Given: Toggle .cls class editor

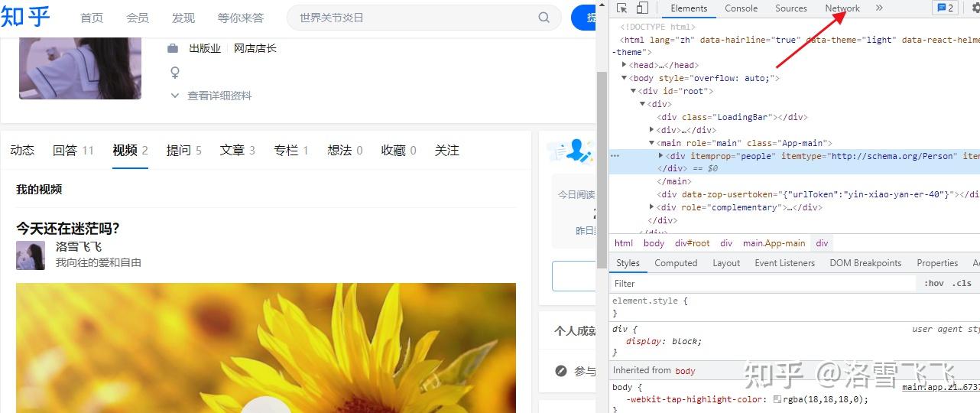Looking at the screenshot, I should (962, 283).
